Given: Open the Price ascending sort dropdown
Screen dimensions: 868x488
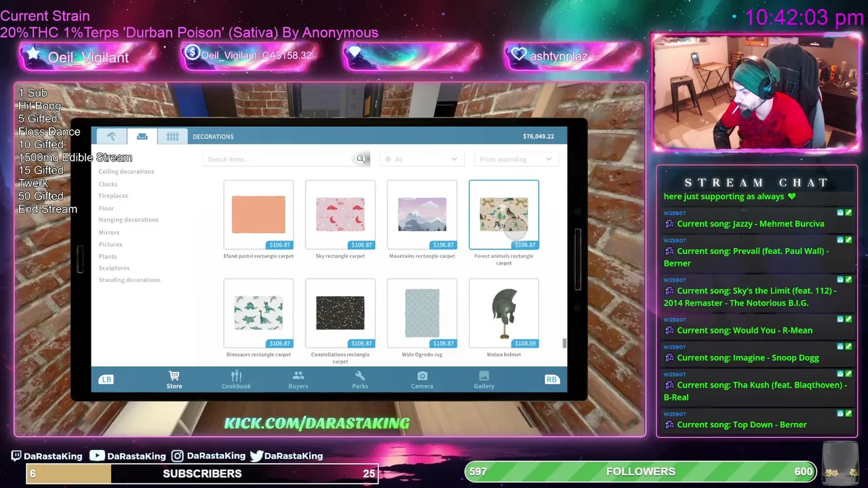Looking at the screenshot, I should 516,159.
